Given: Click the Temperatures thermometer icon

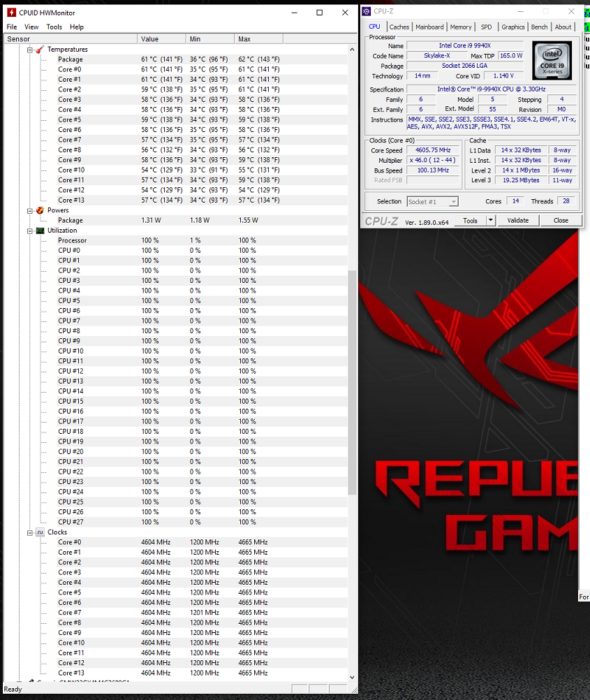Looking at the screenshot, I should (x=40, y=49).
